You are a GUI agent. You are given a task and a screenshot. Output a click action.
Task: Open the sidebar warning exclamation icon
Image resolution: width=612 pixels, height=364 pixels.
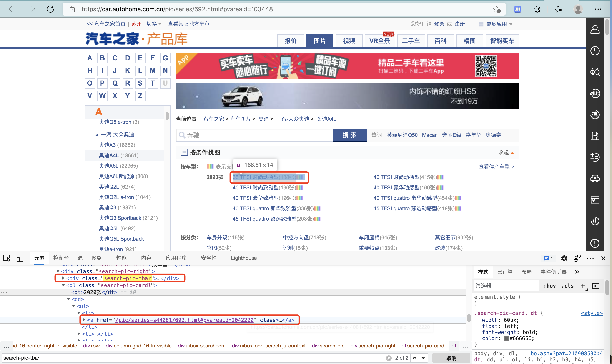595,243
